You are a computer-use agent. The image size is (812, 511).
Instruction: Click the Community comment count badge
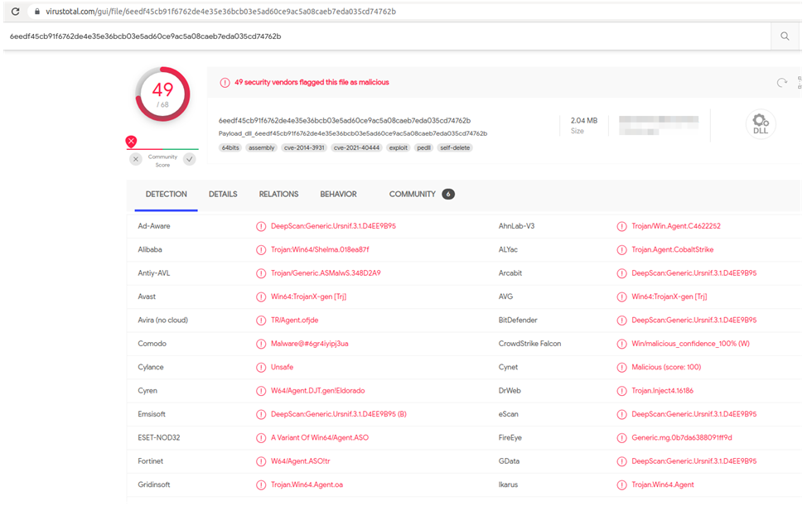[448, 194]
